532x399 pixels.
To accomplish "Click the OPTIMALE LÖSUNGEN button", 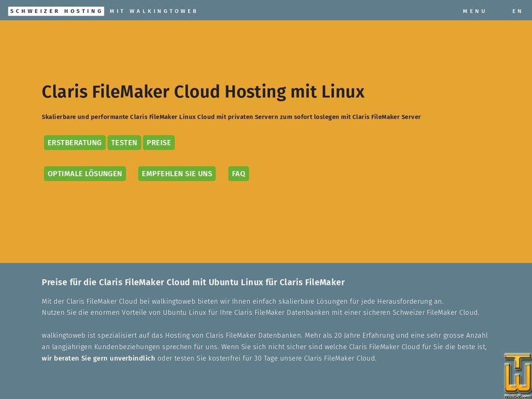I will tap(84, 173).
